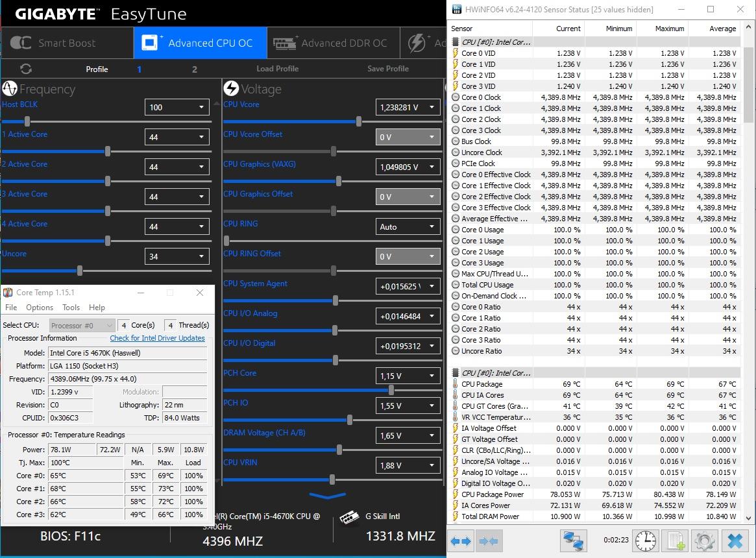Click the CPU Package Power bolt icon
Image resolution: width=756 pixels, height=558 pixels.
pyautogui.click(x=455, y=494)
